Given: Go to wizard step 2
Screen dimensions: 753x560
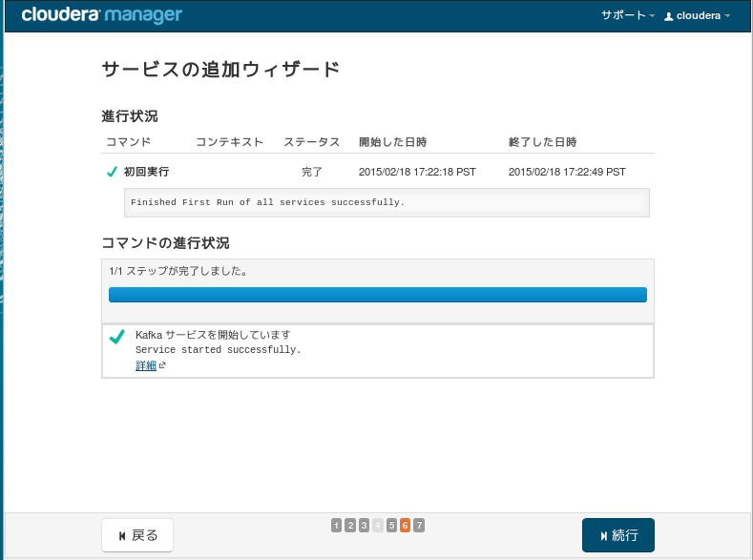Looking at the screenshot, I should [350, 526].
